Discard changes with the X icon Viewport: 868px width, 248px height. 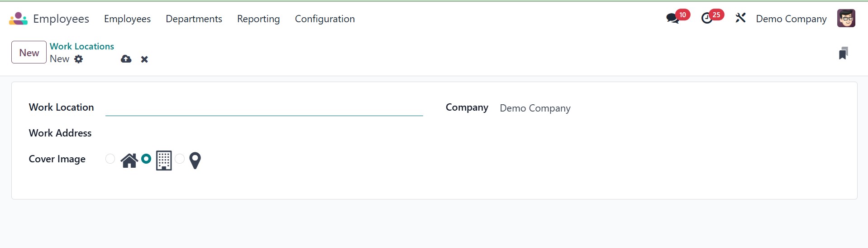click(x=144, y=59)
